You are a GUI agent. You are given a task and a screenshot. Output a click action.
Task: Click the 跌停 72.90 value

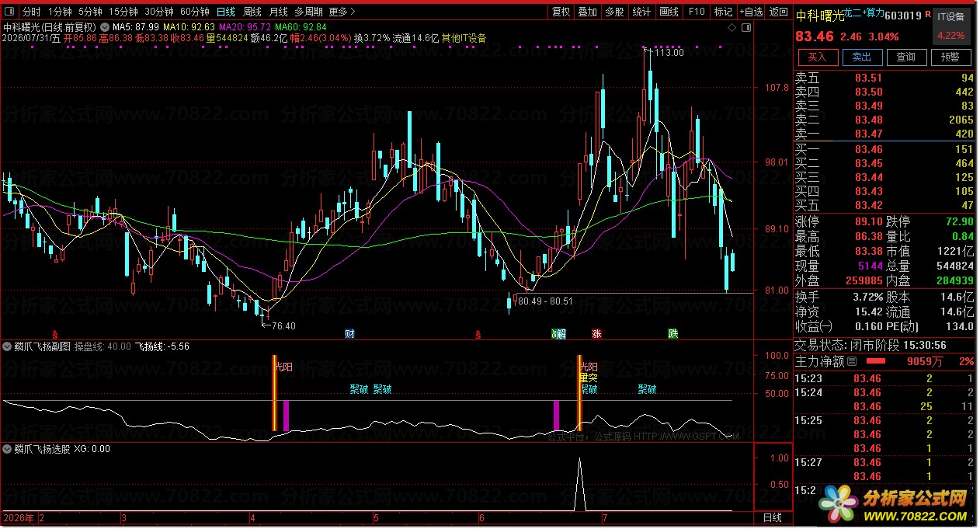(x=960, y=221)
